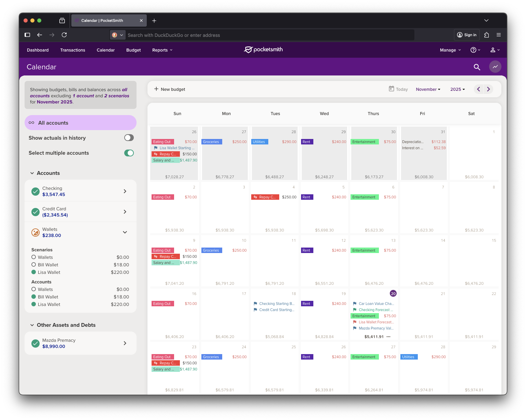
Task: Toggle Show actuals in history switch
Action: click(x=129, y=138)
